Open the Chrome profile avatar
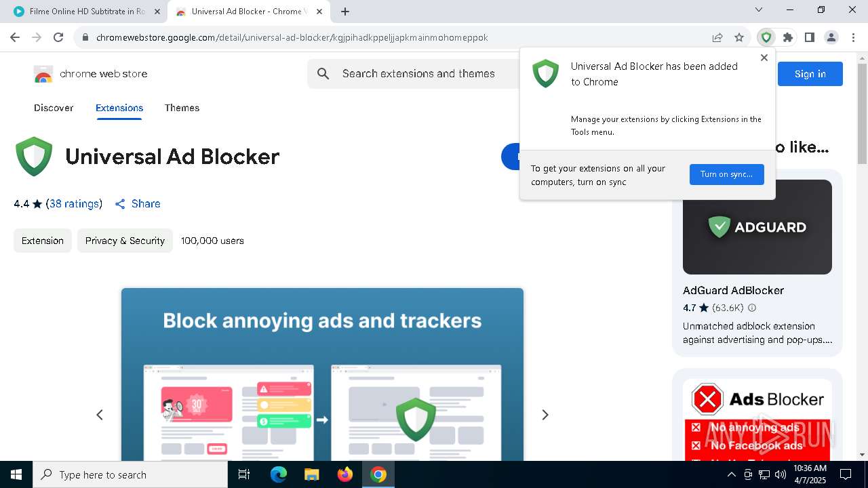The image size is (868, 488). 831,37
